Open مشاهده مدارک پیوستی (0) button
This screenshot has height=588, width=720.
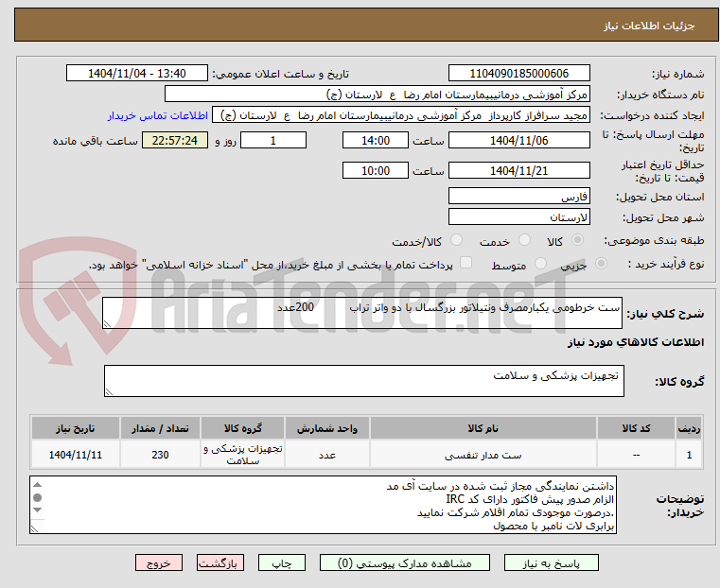pyautogui.click(x=405, y=562)
